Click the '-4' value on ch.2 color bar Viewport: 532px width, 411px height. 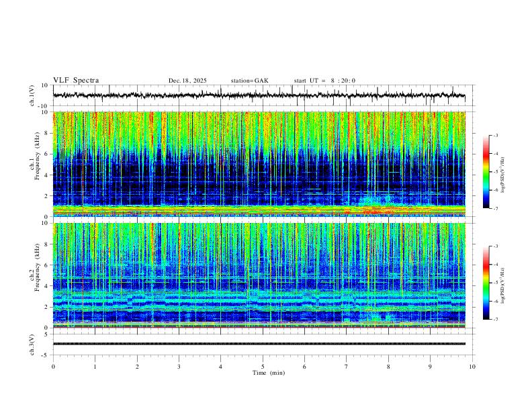[x=495, y=265]
